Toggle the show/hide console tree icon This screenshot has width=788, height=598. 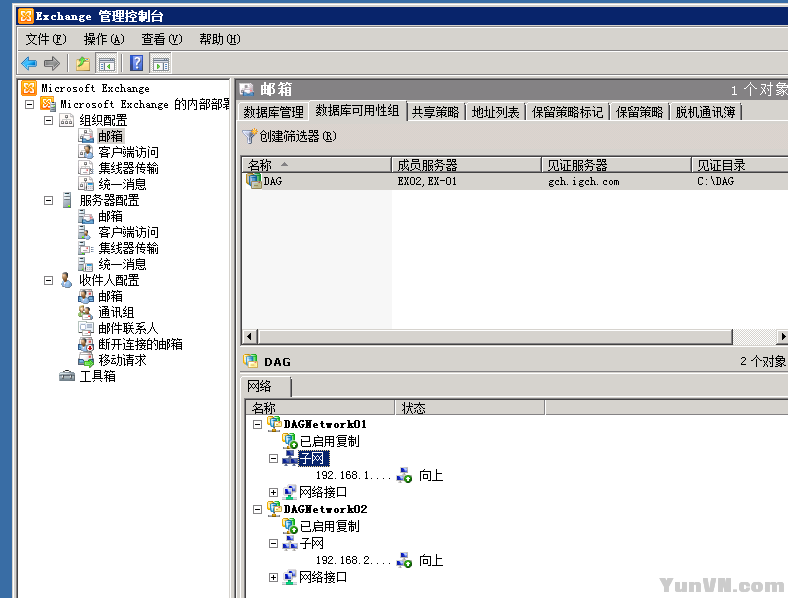coord(107,64)
